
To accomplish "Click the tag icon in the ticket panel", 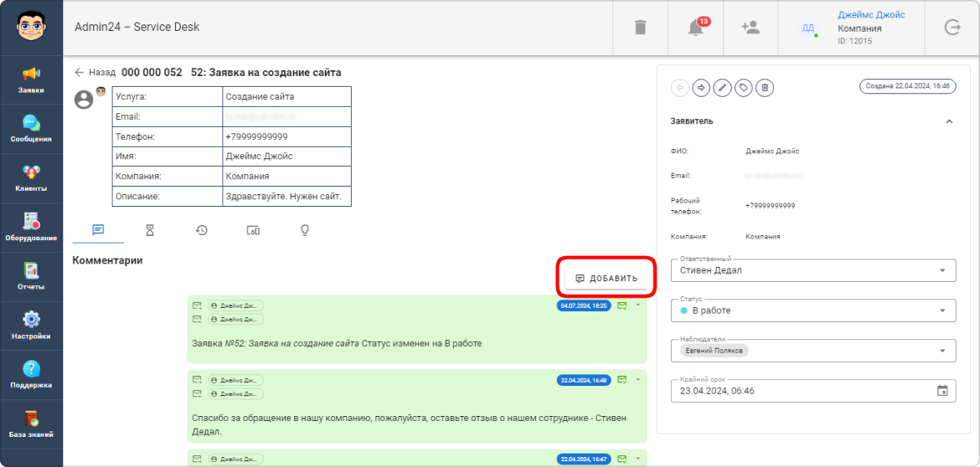I will point(744,87).
